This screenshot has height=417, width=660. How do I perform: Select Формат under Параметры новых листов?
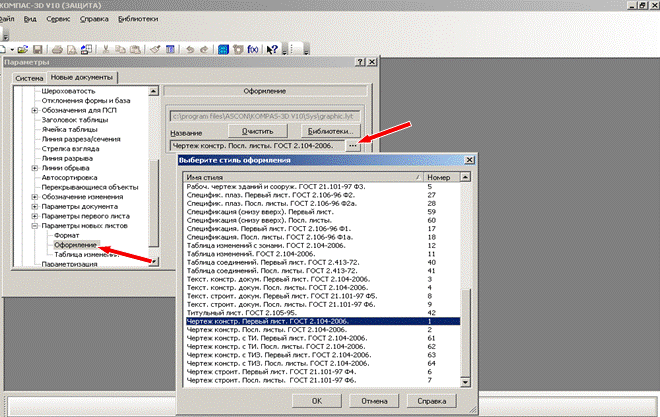67,235
